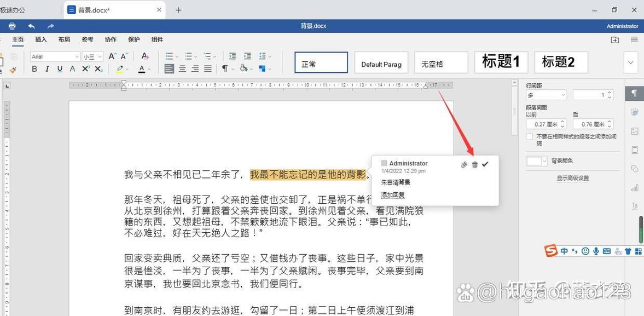Apply text highlight color icon
This screenshot has width=644, height=316.
pyautogui.click(x=120, y=70)
